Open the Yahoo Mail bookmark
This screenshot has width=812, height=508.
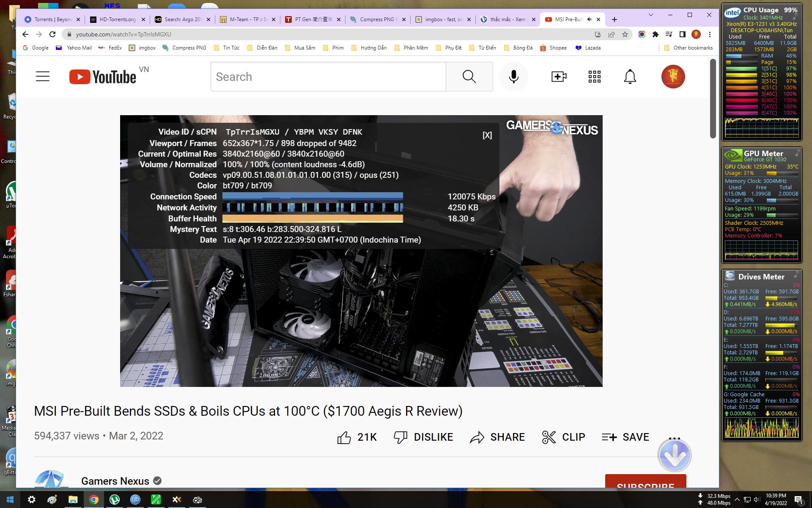pos(74,48)
